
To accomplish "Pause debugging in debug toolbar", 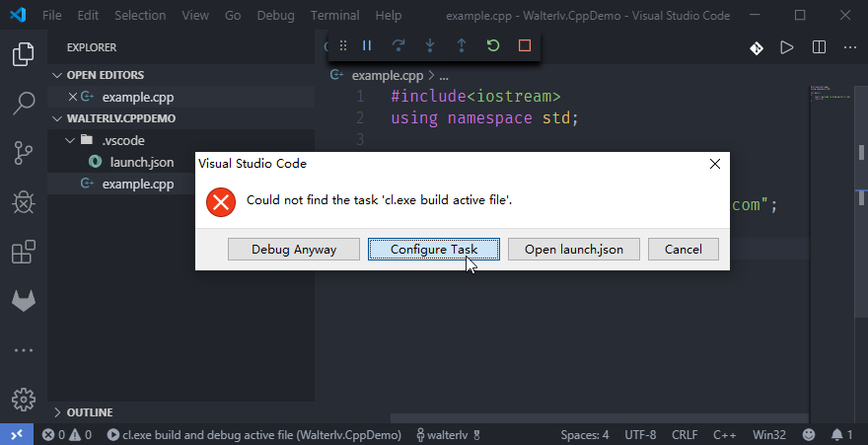I will click(367, 45).
